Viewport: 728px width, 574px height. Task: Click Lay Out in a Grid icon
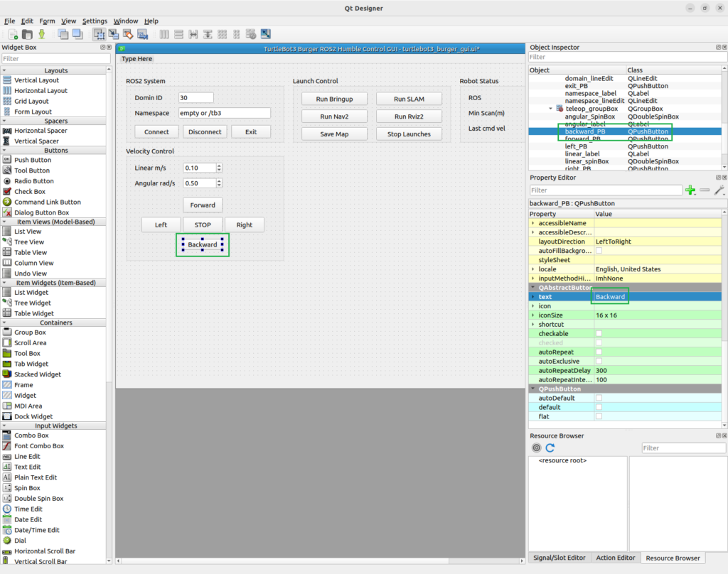(x=222, y=34)
